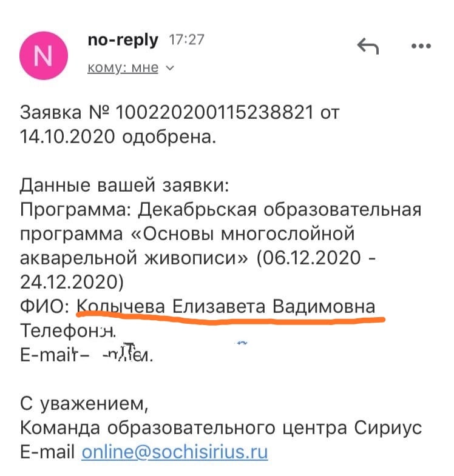The image size is (454, 476).
Task: Tap the "С уважением," closing line
Action: click(84, 403)
